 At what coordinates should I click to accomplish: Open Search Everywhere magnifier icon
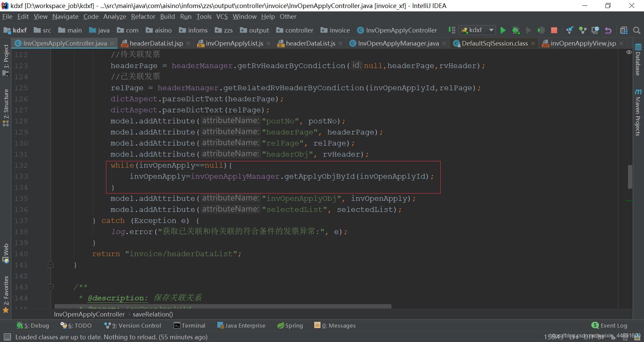(636, 31)
